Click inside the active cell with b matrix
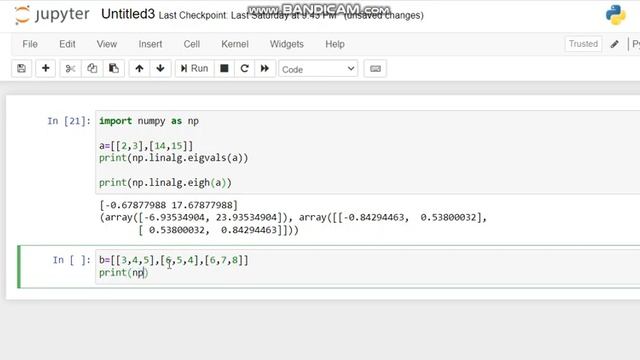The height and width of the screenshot is (360, 640). [367, 267]
